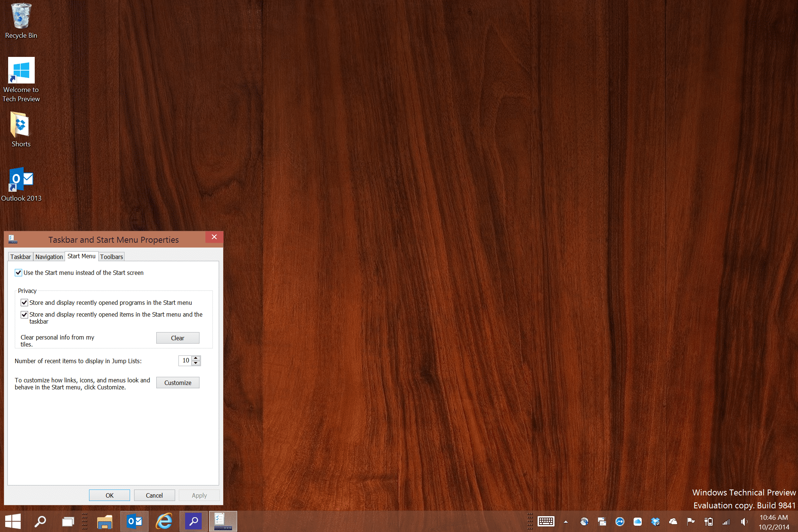Open Dropbox tray icon
The height and width of the screenshot is (532, 798).
click(x=655, y=521)
